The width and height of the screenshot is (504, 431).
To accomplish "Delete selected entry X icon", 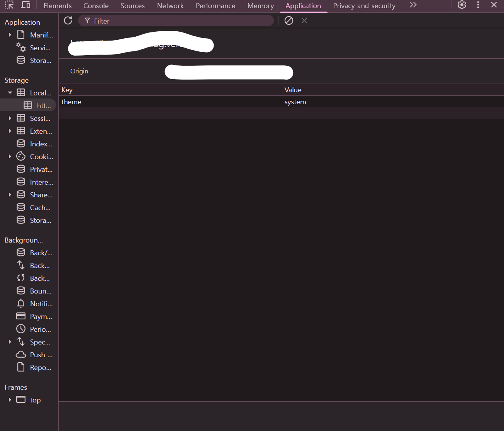I will [304, 20].
